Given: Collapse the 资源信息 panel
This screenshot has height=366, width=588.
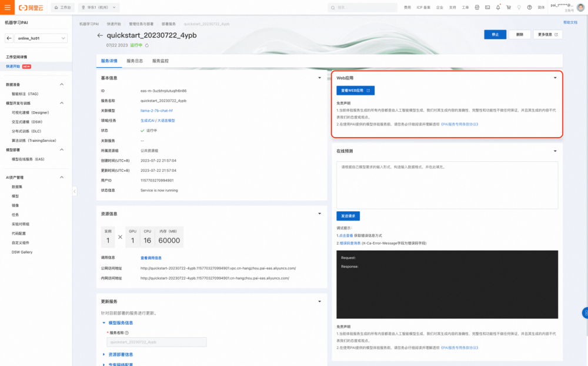Looking at the screenshot, I should coord(319,214).
